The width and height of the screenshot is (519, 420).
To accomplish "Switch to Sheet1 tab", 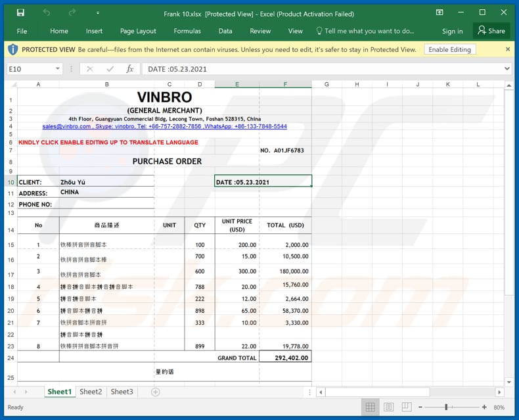I will pos(60,392).
